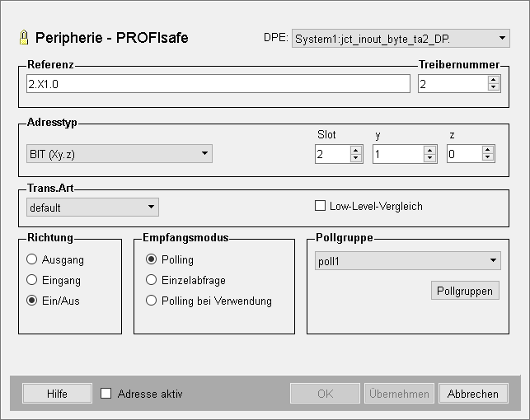Increase the Treibernummer value

tap(494, 80)
